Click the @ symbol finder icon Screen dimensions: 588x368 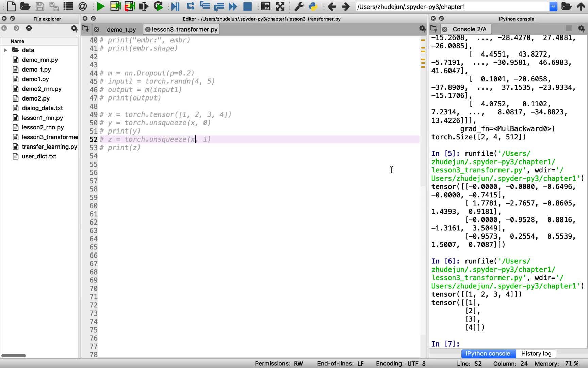(x=83, y=6)
